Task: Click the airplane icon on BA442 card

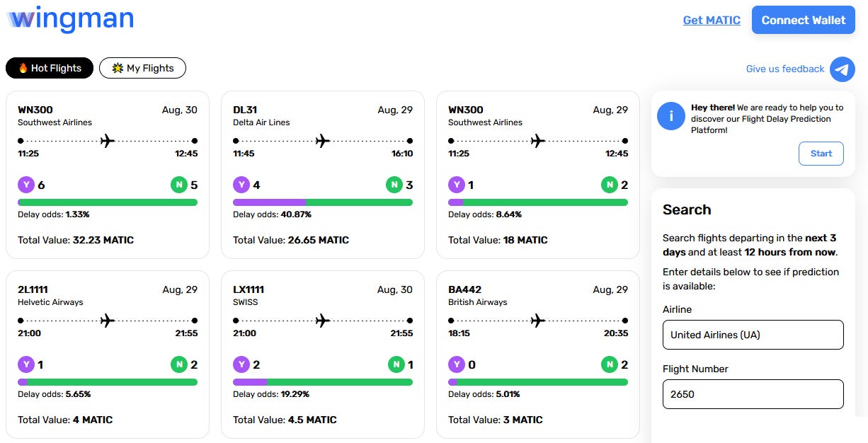Action: click(x=538, y=321)
